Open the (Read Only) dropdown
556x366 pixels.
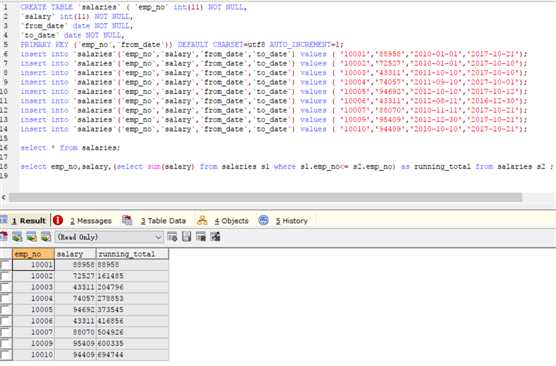pyautogui.click(x=109, y=237)
